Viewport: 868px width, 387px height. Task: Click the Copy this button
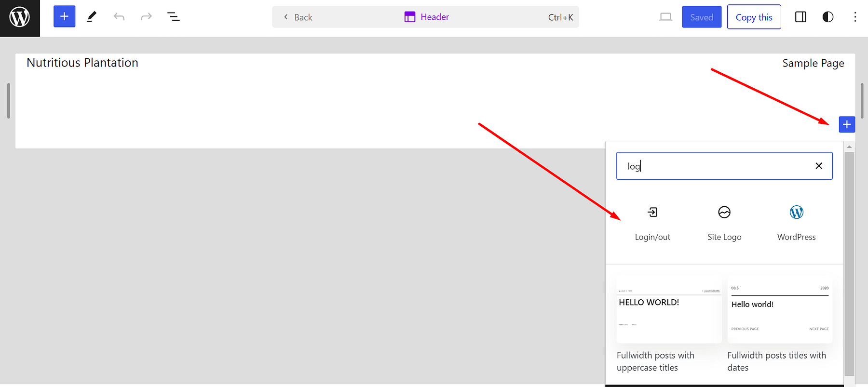coord(754,17)
